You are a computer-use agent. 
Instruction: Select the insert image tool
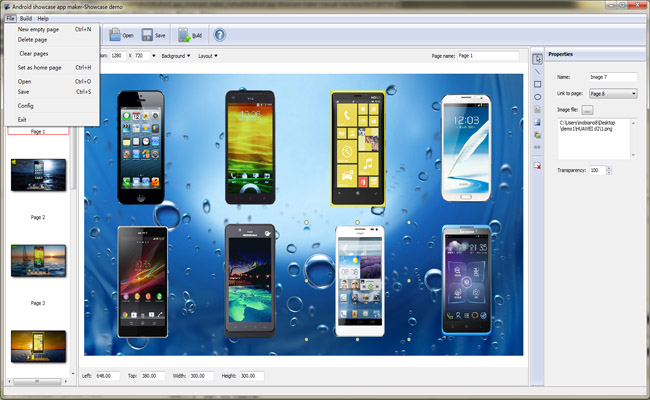click(x=537, y=122)
